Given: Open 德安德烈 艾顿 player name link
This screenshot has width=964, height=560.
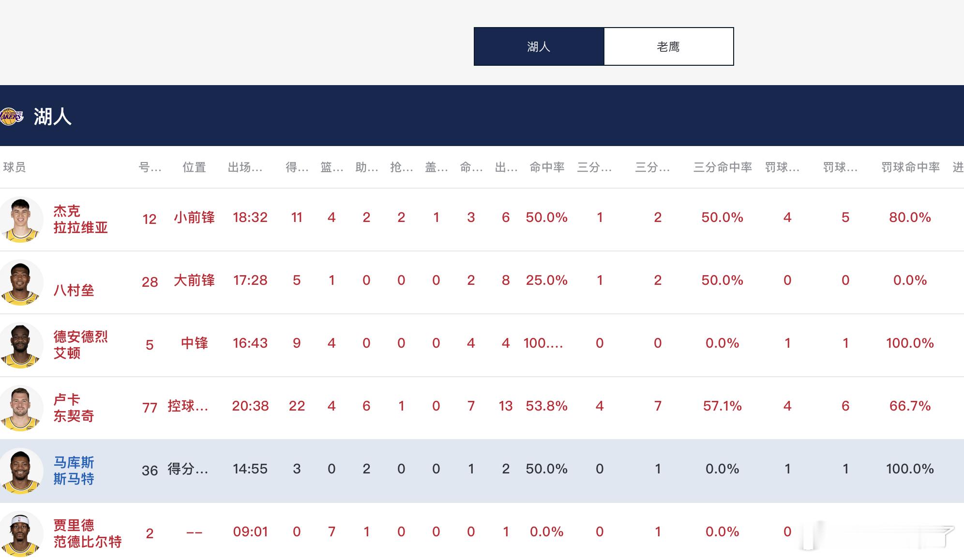Looking at the screenshot, I should coord(80,345).
